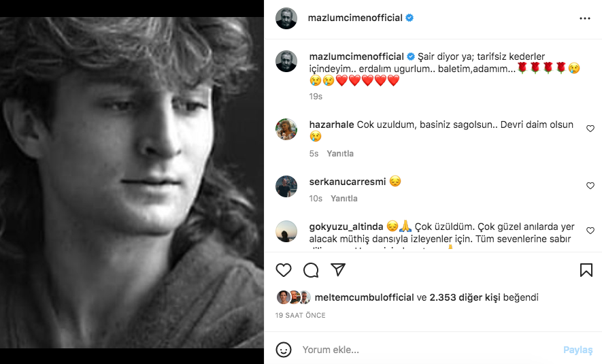602x364 pixels.
Task: Visit hazarhale's profile avatar
Action: click(286, 129)
